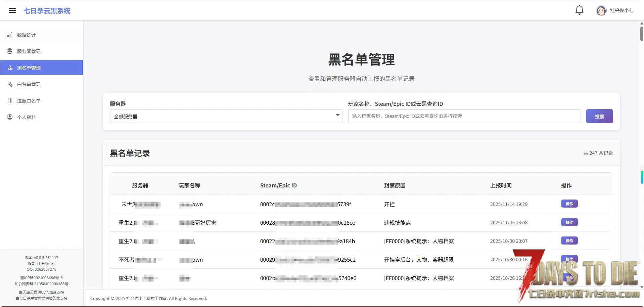The width and height of the screenshot is (644, 307).
Task: Open the notification bell
Action: click(579, 10)
